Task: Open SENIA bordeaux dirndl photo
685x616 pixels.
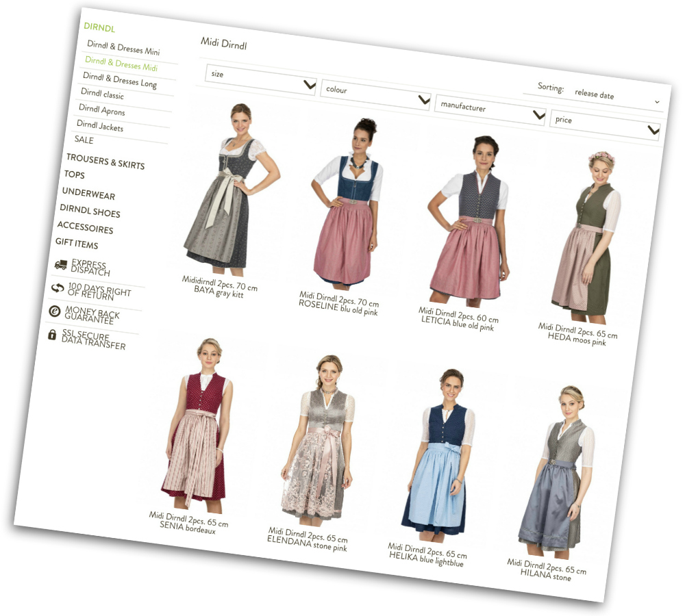Action: 197,426
